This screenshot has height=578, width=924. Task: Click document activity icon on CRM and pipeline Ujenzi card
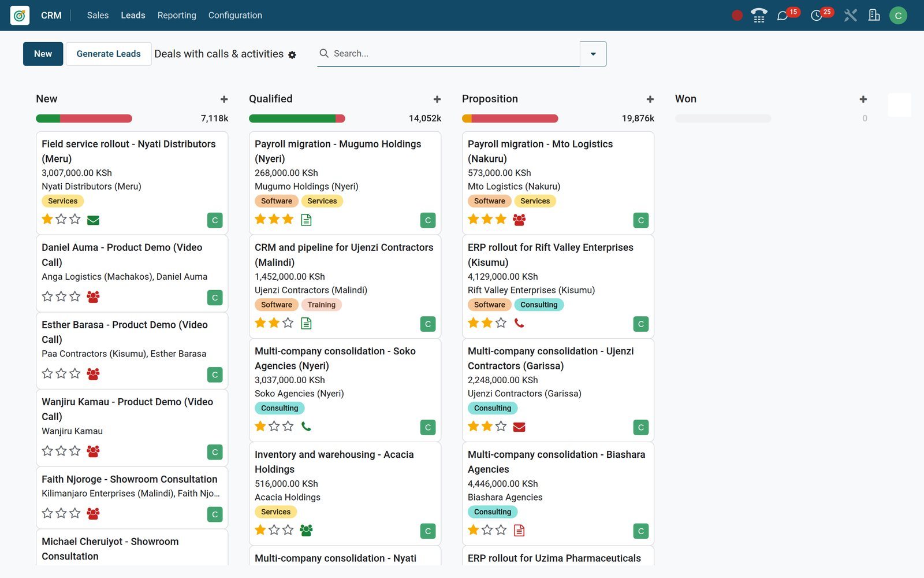[x=306, y=323]
